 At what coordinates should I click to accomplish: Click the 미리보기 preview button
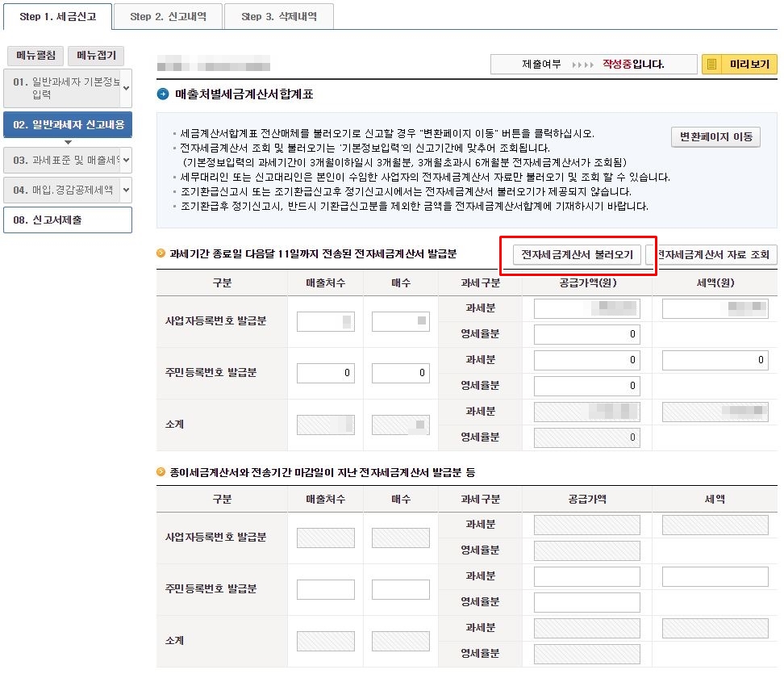(x=740, y=64)
